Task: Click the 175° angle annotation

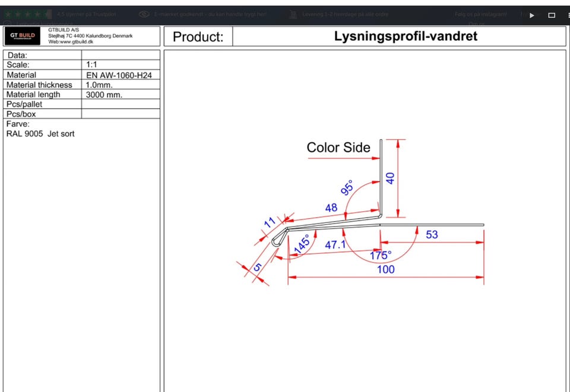Action: click(x=381, y=256)
